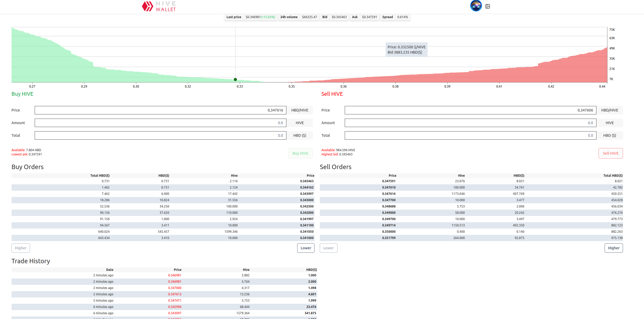Click the Lower button under Sell Orders
This screenshot has width=644, height=319.
[x=328, y=248]
